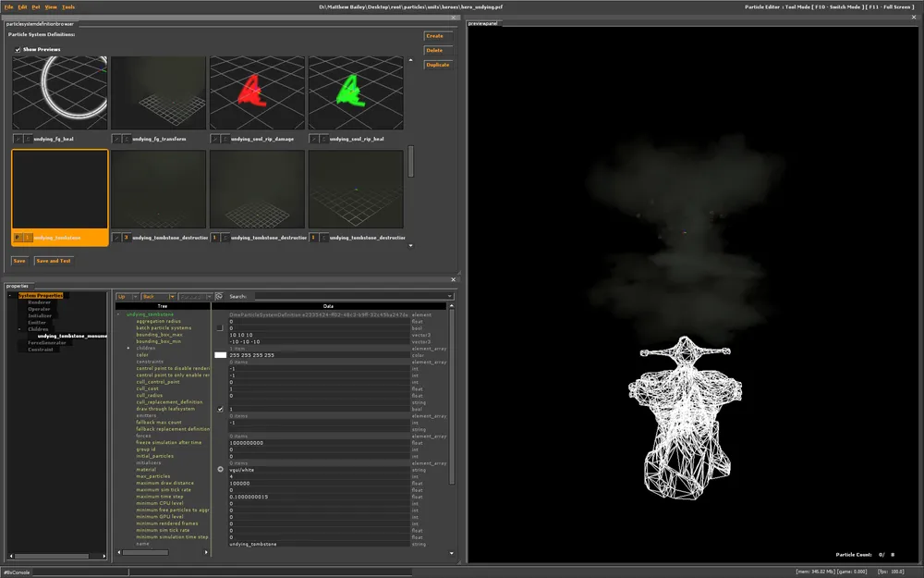Uncheck the draw through leafsystem checkbox
The width and height of the screenshot is (924, 578).
(220, 409)
